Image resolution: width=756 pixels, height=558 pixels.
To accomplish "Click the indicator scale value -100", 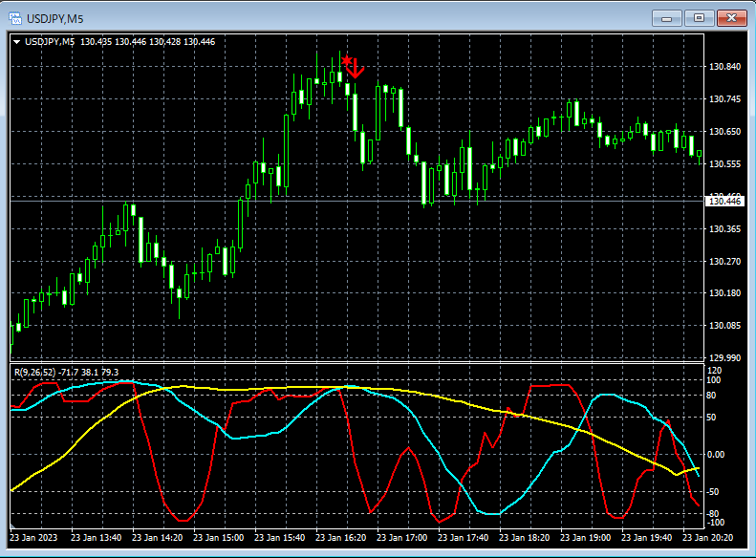I will pos(716,523).
